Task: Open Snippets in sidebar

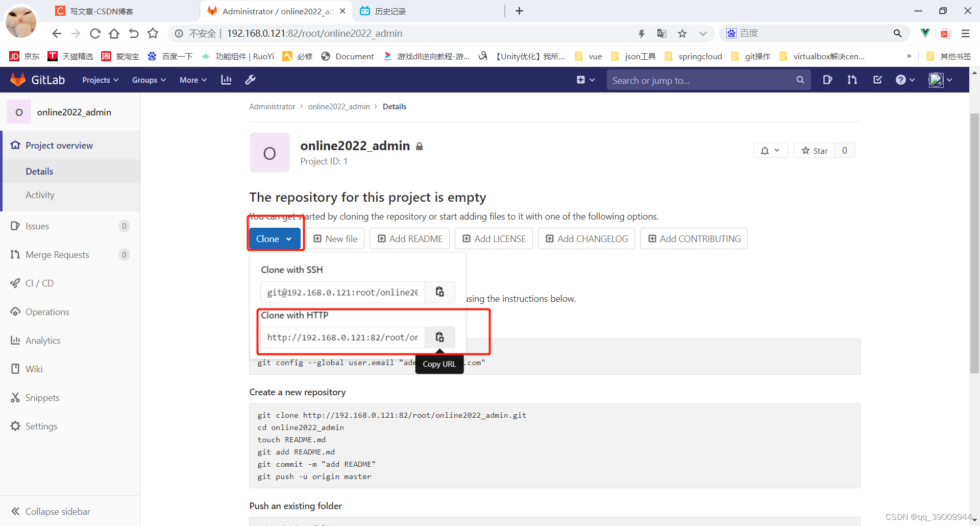Action: coord(70,397)
